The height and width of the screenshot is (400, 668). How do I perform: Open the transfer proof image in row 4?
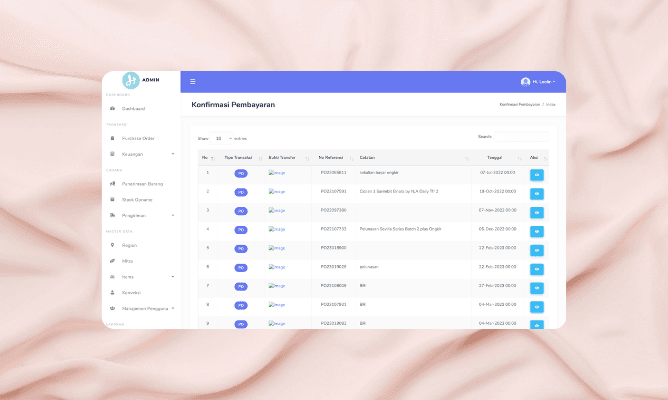pyautogui.click(x=277, y=229)
